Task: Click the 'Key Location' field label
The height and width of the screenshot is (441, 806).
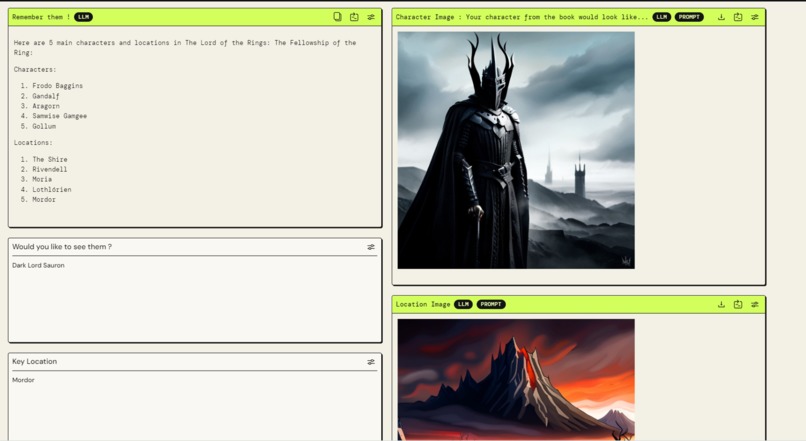Action: coord(34,361)
